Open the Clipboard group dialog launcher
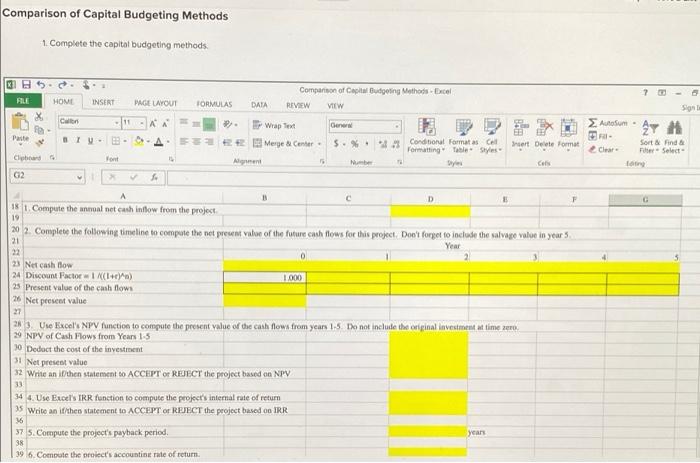The width and height of the screenshot is (700, 463). [x=52, y=157]
